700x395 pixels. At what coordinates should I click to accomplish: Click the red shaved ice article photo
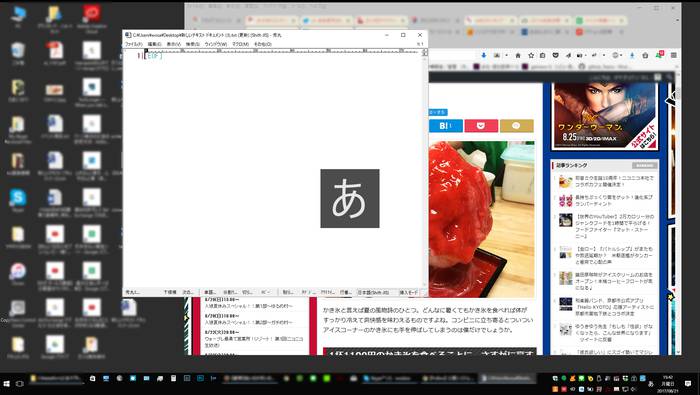pyautogui.click(x=481, y=219)
